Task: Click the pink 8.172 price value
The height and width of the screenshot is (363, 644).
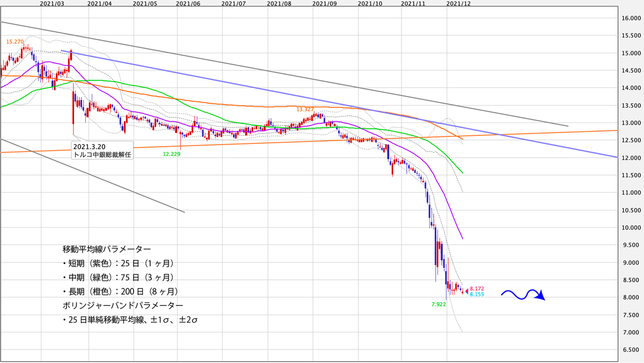Action: coord(477,289)
